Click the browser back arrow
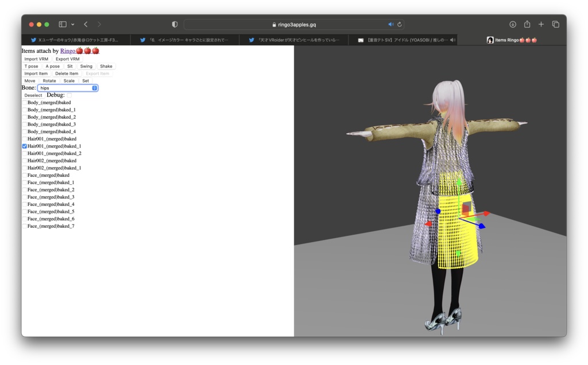 click(x=86, y=25)
